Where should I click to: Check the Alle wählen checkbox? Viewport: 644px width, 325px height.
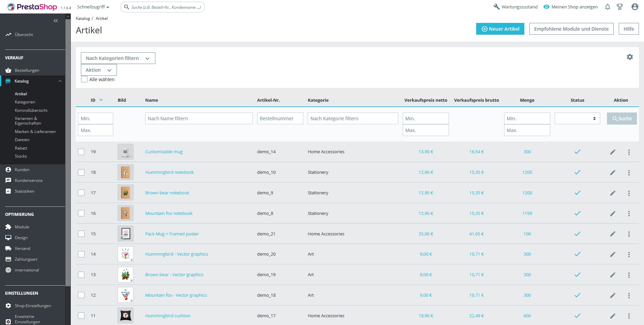pos(84,79)
